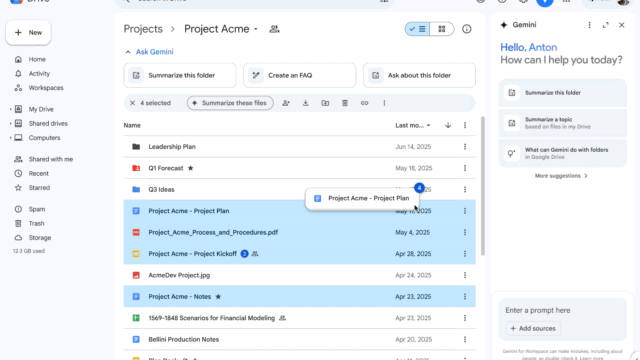
Task: Open Shared with me
Action: tap(51, 159)
